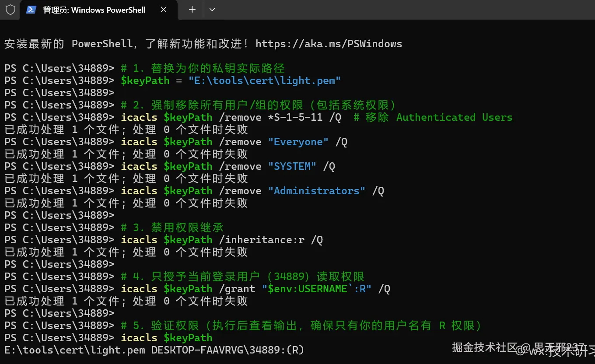595x364 pixels.
Task: Close the current PowerShell tab
Action: [164, 9]
